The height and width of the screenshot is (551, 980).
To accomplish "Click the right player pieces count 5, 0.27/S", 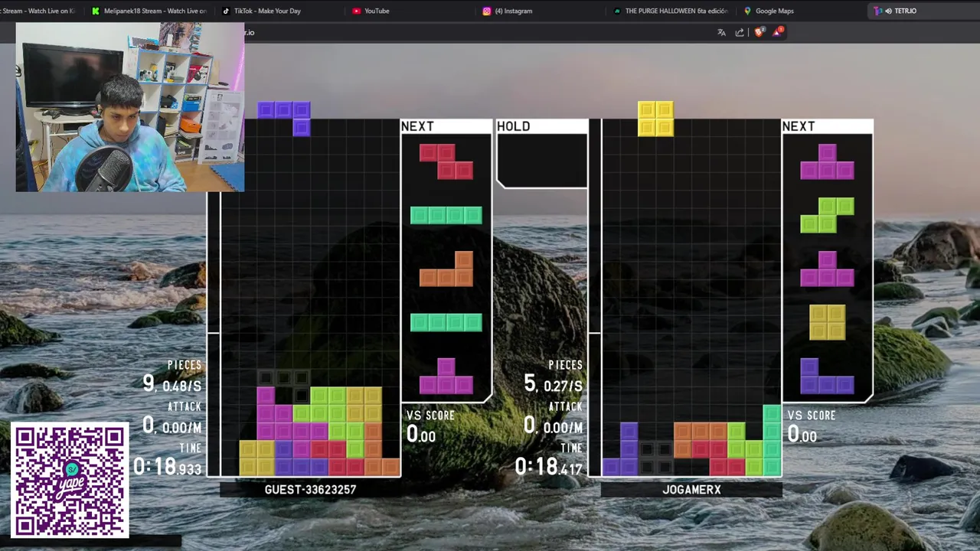I will pos(554,383).
